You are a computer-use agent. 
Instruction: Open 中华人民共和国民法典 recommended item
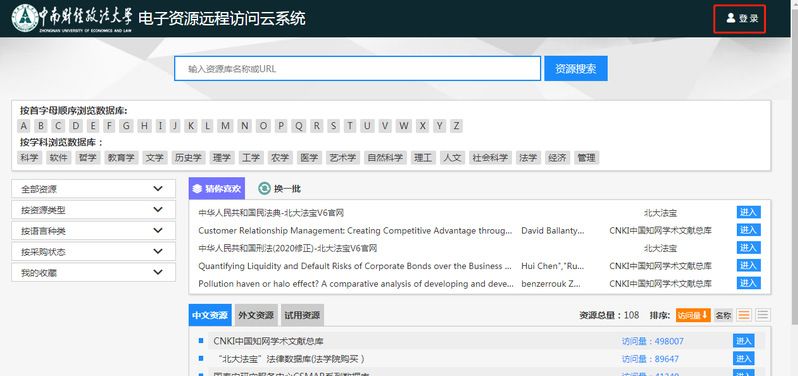pos(271,213)
